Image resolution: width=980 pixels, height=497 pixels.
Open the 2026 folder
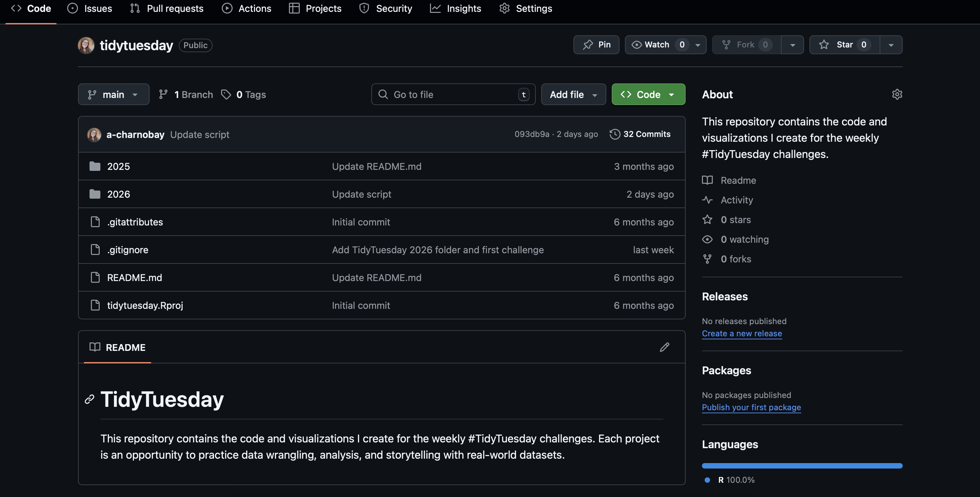[118, 194]
